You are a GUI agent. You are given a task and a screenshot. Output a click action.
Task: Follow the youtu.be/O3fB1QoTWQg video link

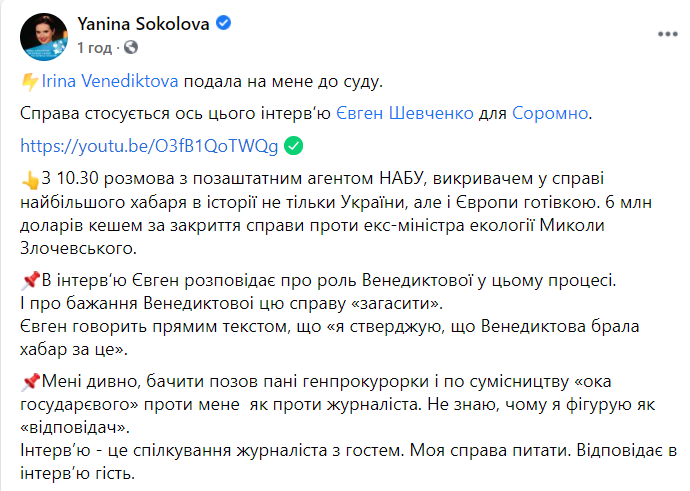click(x=149, y=146)
